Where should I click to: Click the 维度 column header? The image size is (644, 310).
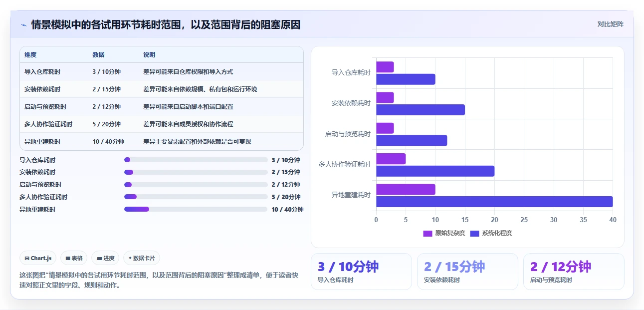[x=30, y=55]
